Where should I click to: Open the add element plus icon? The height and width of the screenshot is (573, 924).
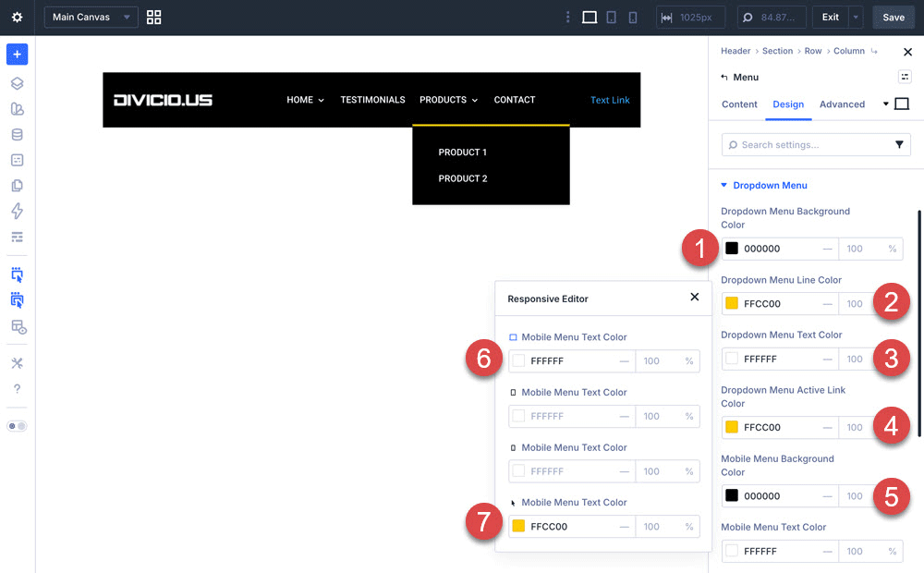17,55
